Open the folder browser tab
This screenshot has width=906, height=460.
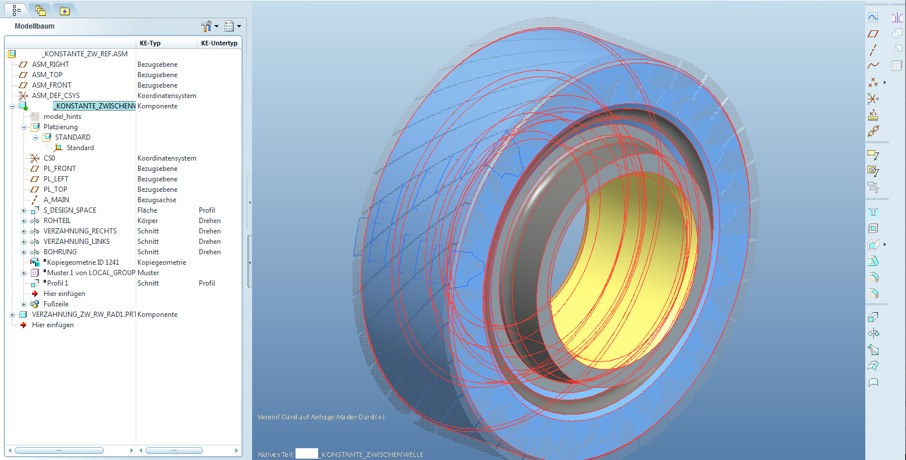41,10
